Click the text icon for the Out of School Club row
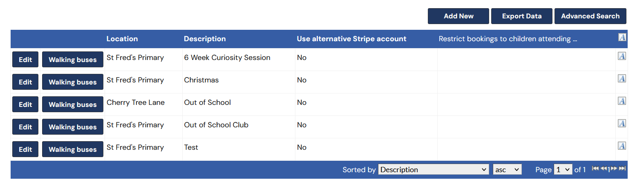Viewport: 644px width, 193px height. [622, 124]
